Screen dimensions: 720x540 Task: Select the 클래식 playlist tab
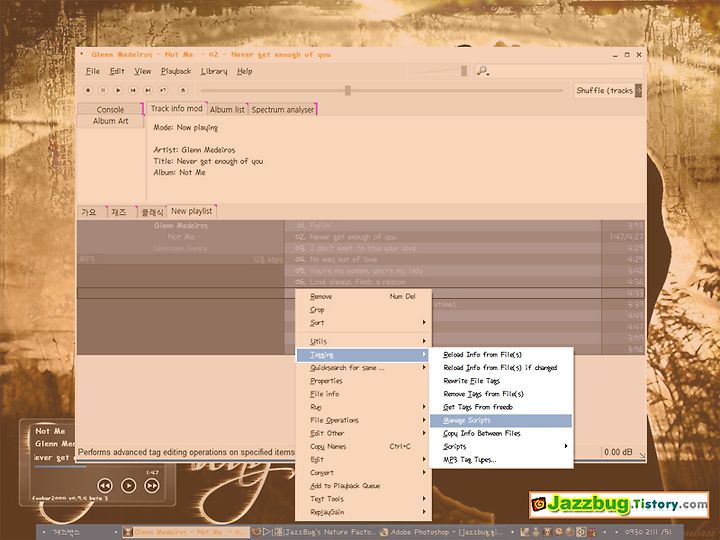[152, 212]
